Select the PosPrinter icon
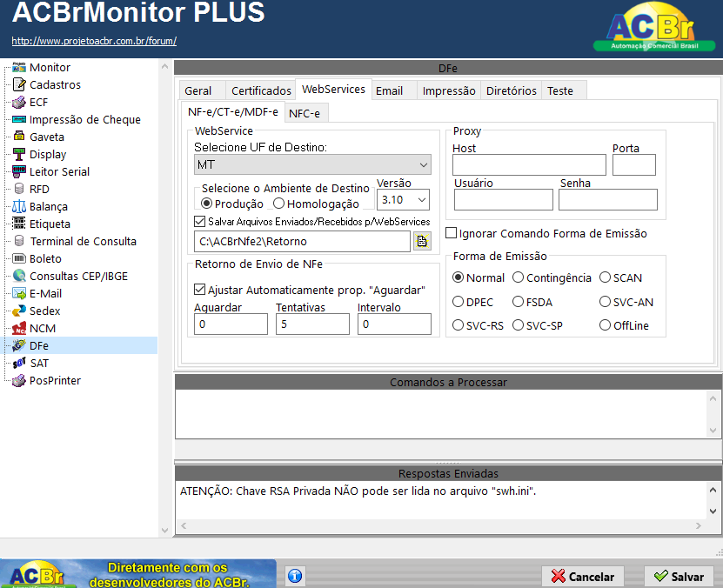This screenshot has width=723, height=588. [19, 381]
